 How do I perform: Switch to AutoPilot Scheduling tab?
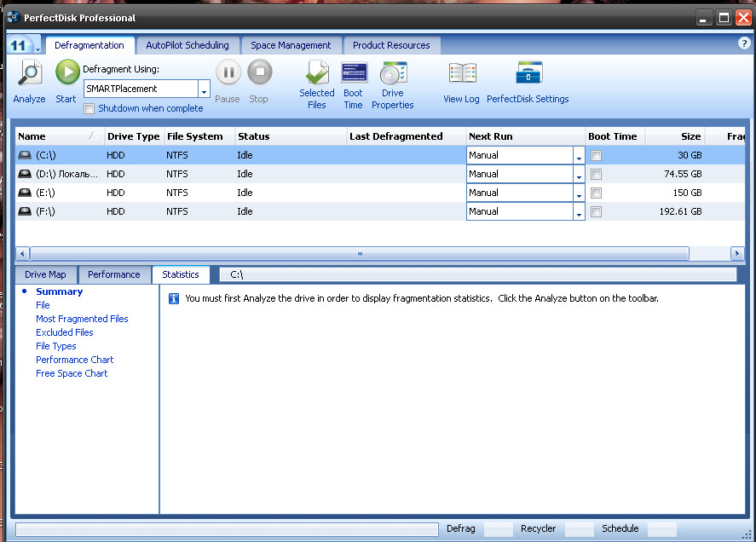188,45
